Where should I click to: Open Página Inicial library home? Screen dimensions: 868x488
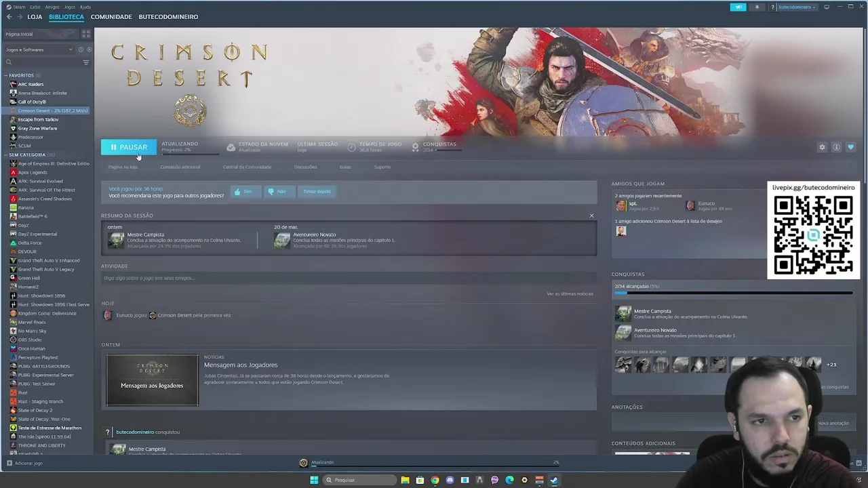(41, 34)
